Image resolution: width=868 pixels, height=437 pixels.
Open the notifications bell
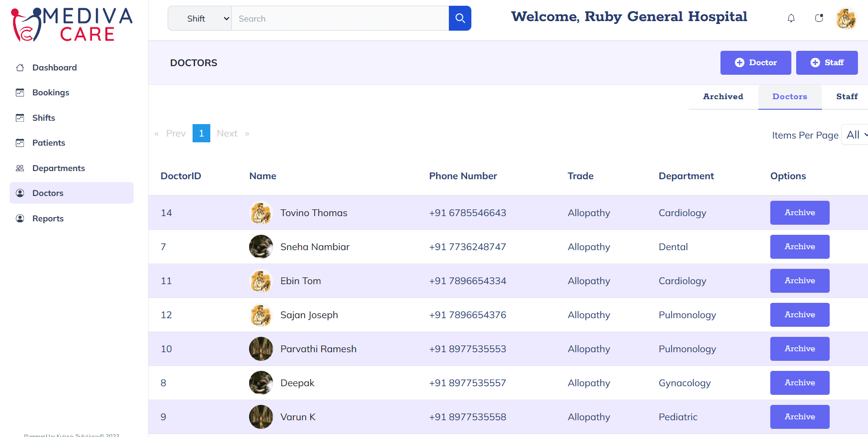pyautogui.click(x=791, y=18)
